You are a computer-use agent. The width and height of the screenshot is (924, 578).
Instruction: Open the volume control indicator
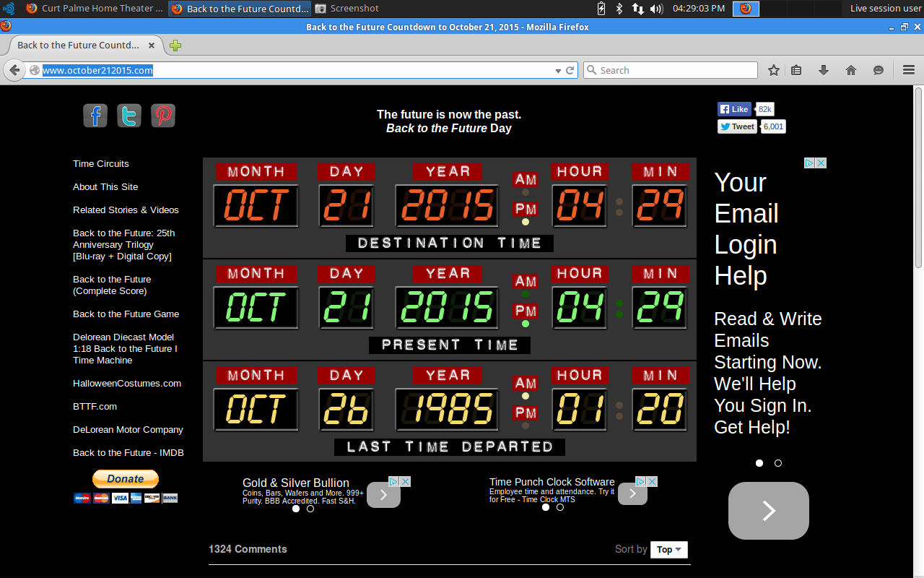(x=656, y=9)
